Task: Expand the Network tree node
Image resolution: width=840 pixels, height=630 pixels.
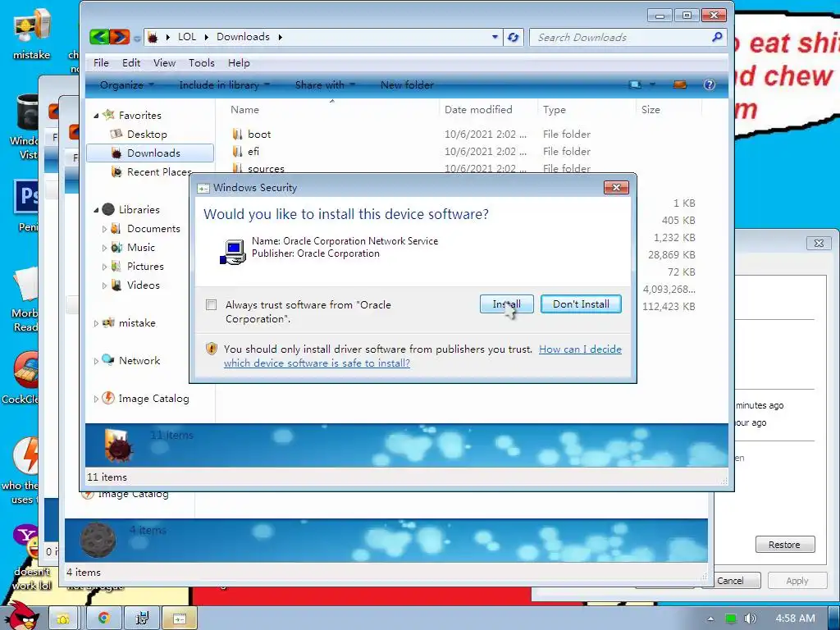Action: point(97,361)
